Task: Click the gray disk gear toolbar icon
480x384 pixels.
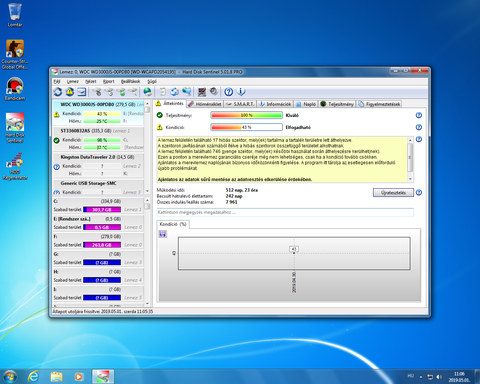Action: pos(214,92)
